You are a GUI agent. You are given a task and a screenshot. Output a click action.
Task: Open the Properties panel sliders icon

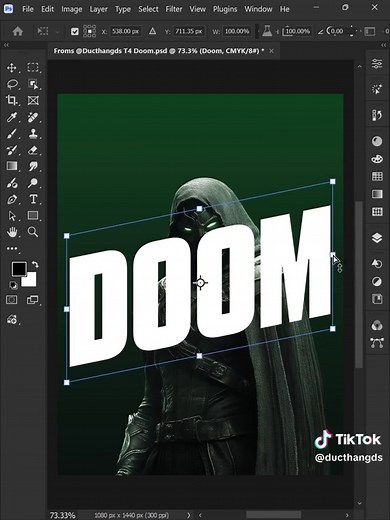click(377, 63)
